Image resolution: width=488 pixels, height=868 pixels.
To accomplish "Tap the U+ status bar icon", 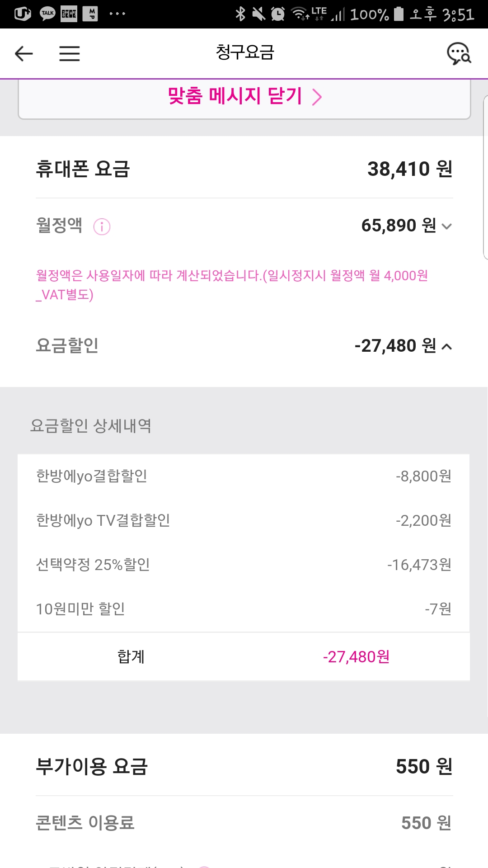I will coord(23,14).
